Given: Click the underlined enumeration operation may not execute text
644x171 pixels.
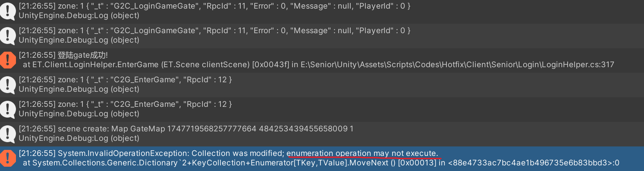Looking at the screenshot, I should (x=362, y=153).
